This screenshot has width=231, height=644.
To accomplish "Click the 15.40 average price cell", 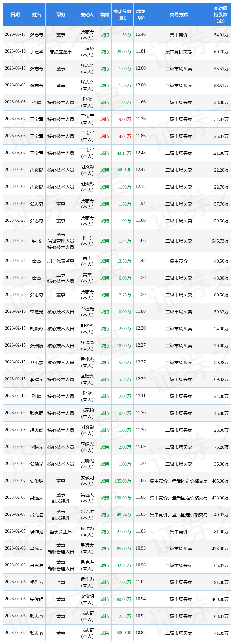I will 141,34.
